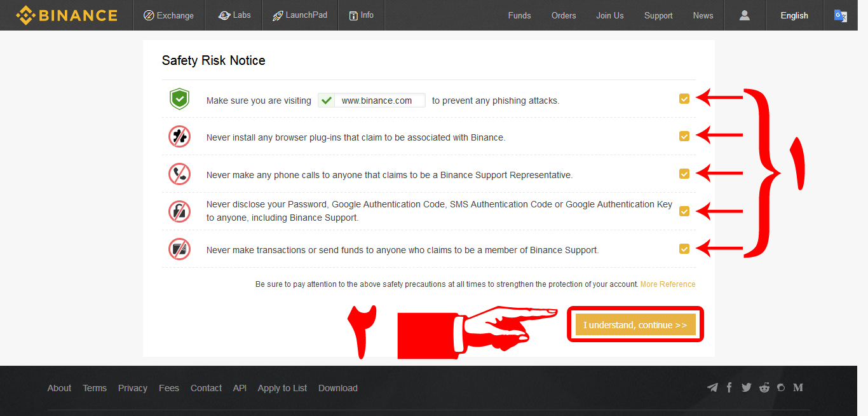Toggle the checkbox for visiting www.binance.com

click(684, 99)
